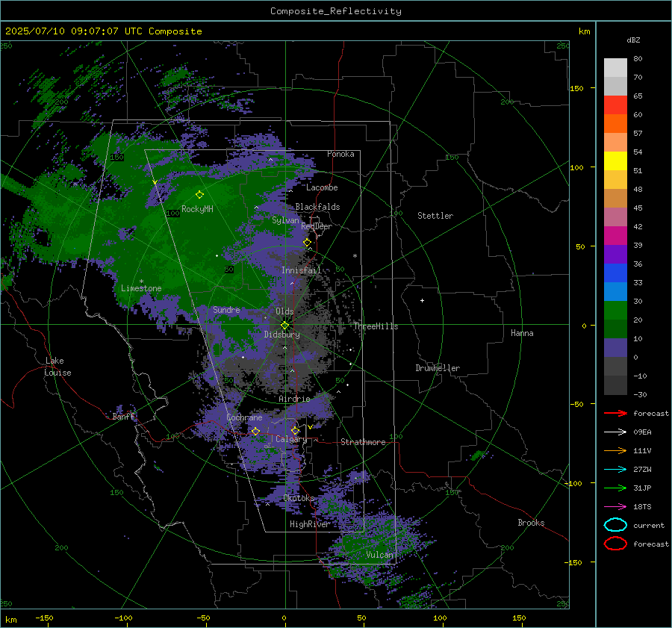The height and width of the screenshot is (628, 672).
Task: Click the Brooks city label
Action: coord(531,523)
